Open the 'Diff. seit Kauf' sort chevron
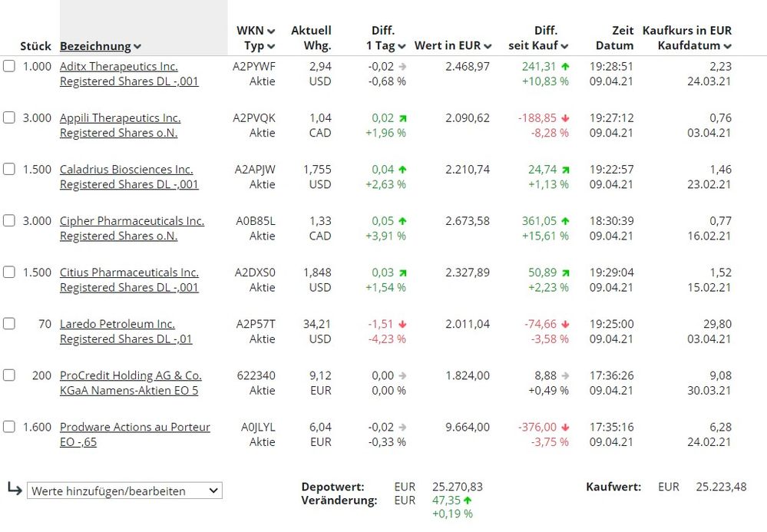The width and height of the screenshot is (767, 532). [x=564, y=47]
